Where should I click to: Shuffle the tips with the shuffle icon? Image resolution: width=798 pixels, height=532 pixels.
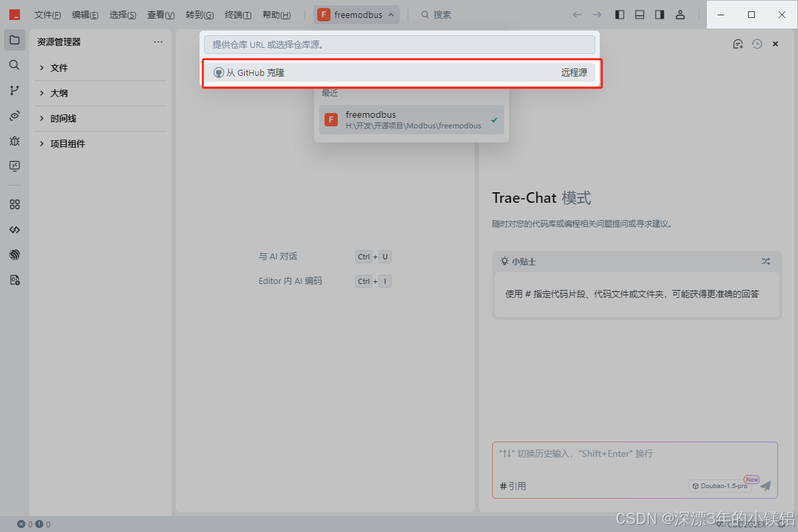coord(766,261)
